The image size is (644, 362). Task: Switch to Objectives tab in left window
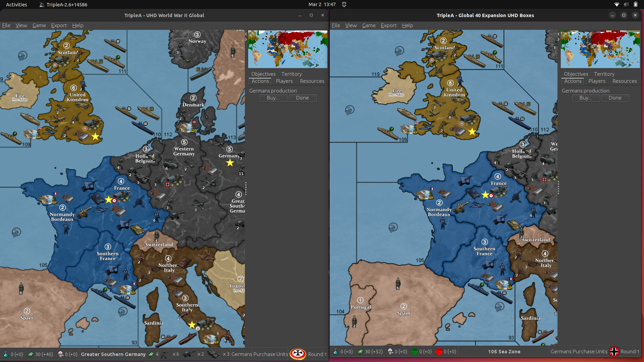point(263,74)
